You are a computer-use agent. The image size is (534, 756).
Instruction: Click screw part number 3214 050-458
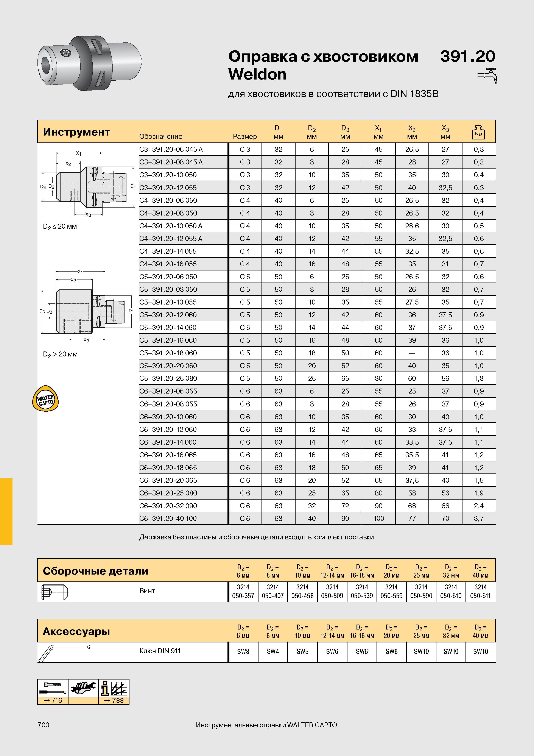(x=302, y=592)
